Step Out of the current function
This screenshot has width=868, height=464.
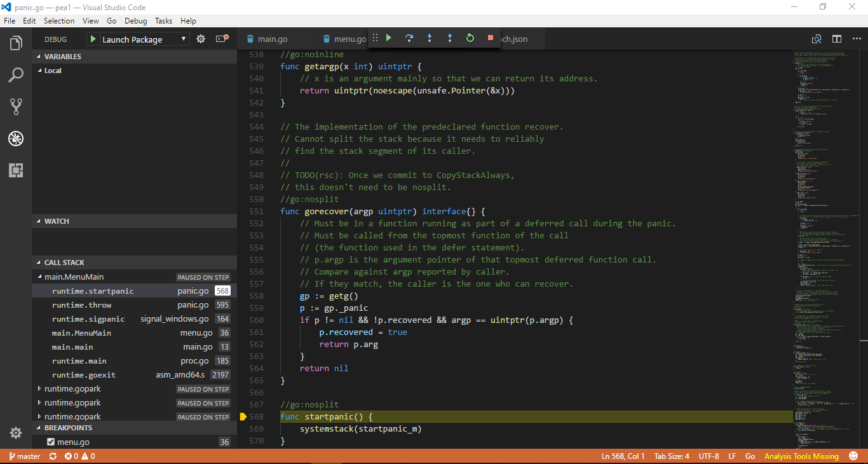click(x=450, y=38)
